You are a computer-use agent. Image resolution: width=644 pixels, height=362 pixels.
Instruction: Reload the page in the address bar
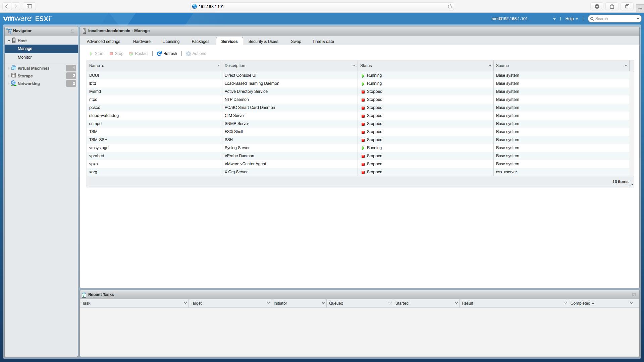[x=450, y=6]
